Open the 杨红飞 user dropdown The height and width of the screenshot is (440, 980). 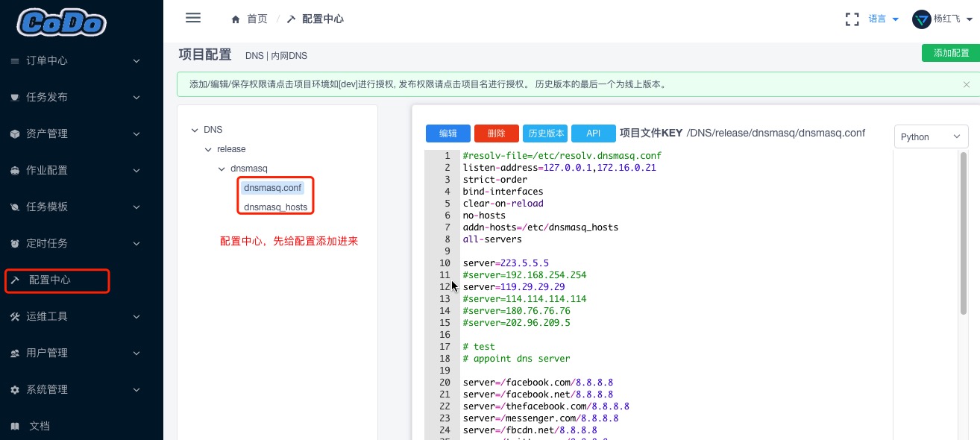[954, 19]
